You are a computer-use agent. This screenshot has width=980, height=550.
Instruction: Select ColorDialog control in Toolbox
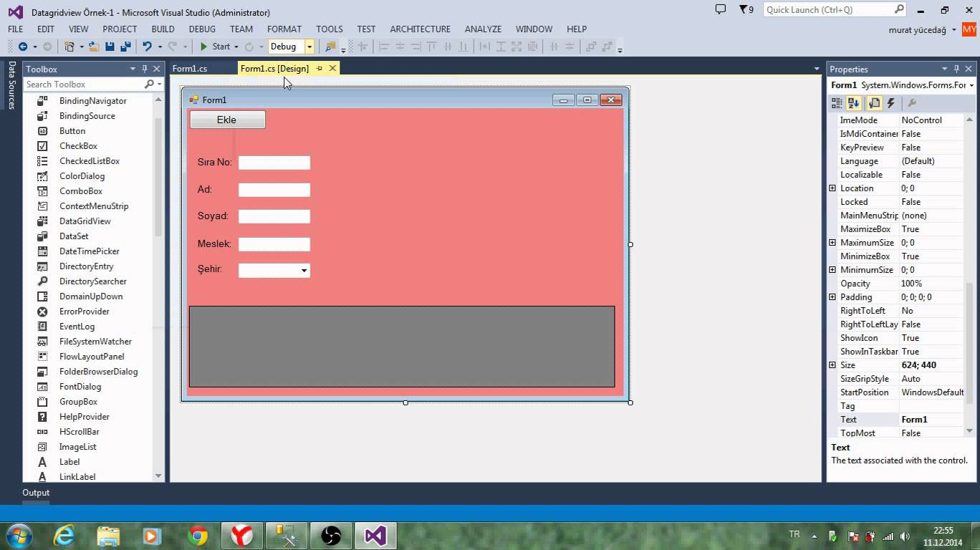tap(82, 176)
